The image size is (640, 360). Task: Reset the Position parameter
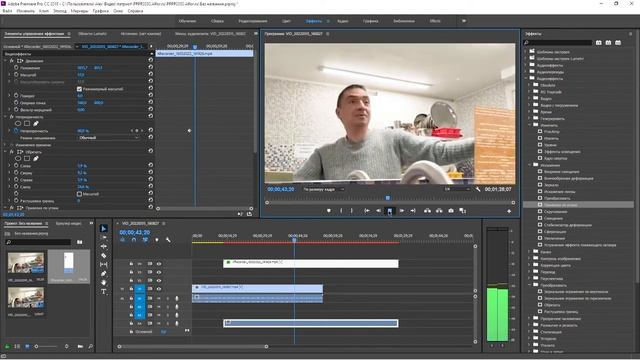click(151, 68)
